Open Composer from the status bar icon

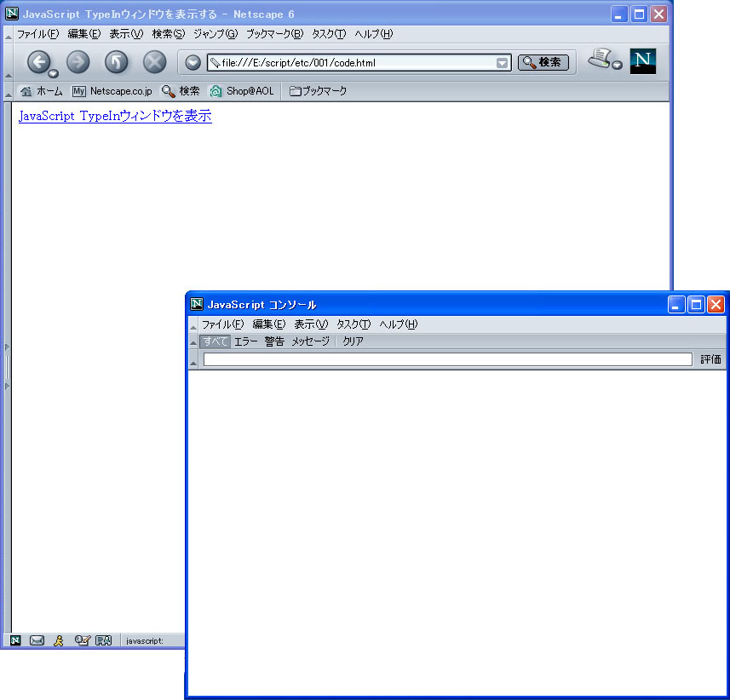tap(82, 640)
